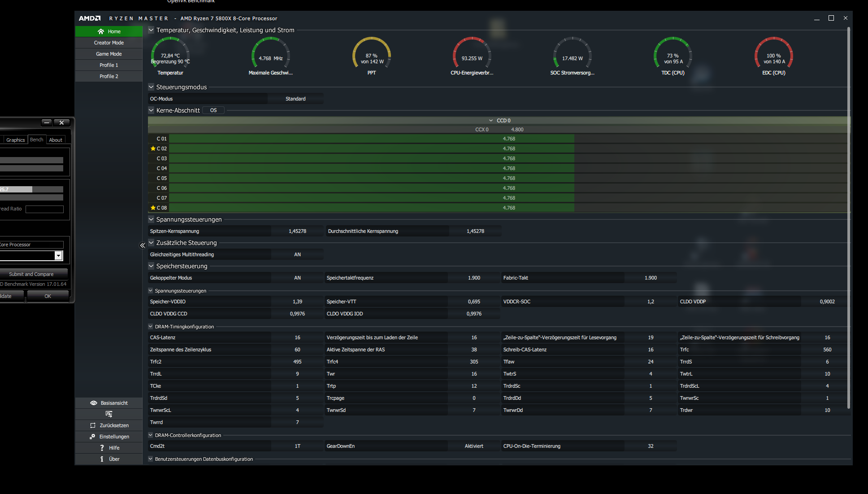Open Einstellungen via the gear icon
The width and height of the screenshot is (868, 494).
click(92, 437)
